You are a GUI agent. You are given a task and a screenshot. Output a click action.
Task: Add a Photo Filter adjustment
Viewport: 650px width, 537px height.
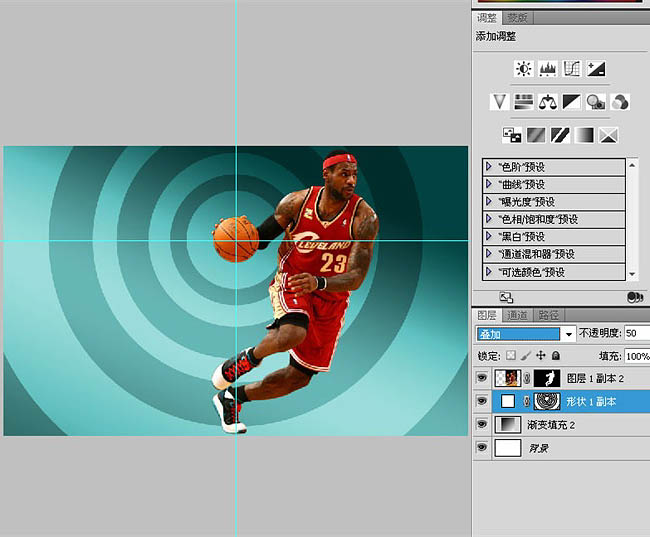(596, 101)
